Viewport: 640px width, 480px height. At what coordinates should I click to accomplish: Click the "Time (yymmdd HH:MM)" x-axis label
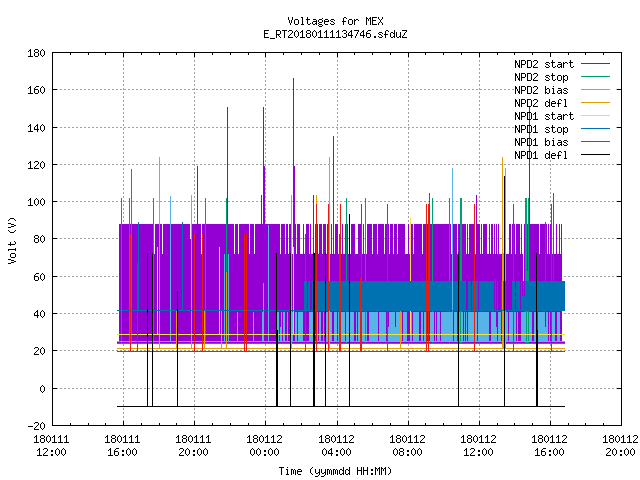[335, 471]
